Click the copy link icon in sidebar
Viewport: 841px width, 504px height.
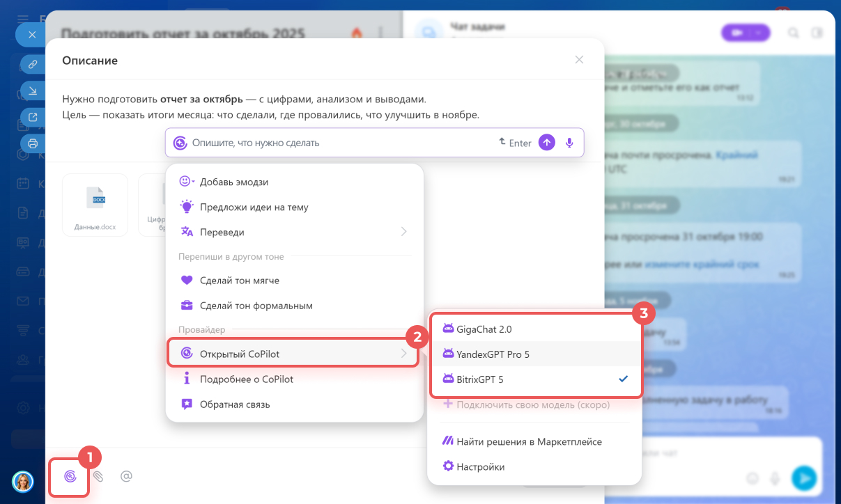point(33,64)
